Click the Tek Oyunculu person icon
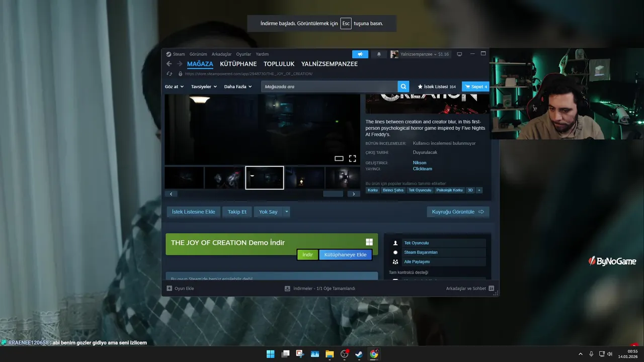 395,243
